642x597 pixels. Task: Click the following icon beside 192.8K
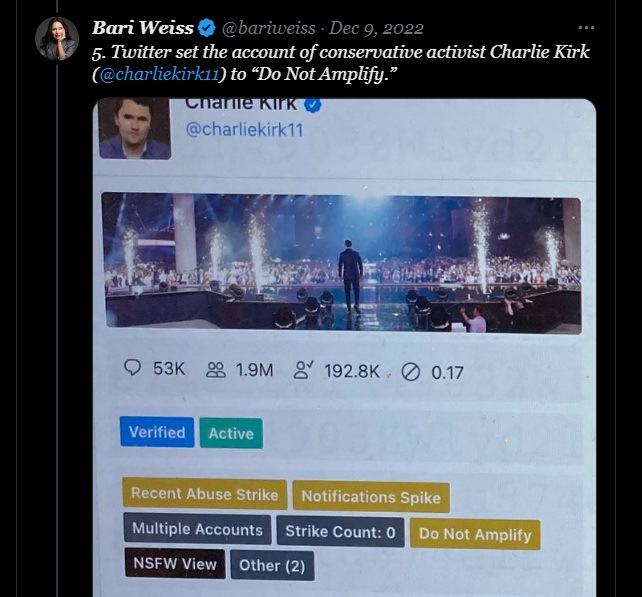[304, 370]
